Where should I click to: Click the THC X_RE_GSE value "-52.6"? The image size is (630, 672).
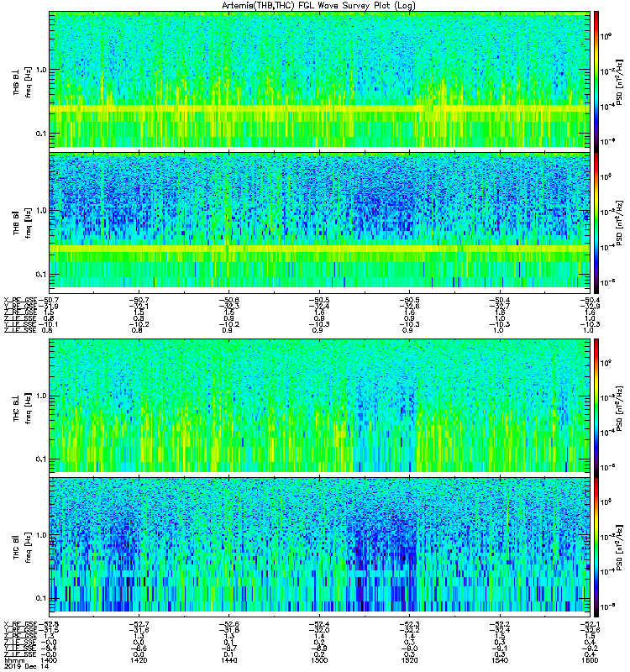tap(228, 624)
